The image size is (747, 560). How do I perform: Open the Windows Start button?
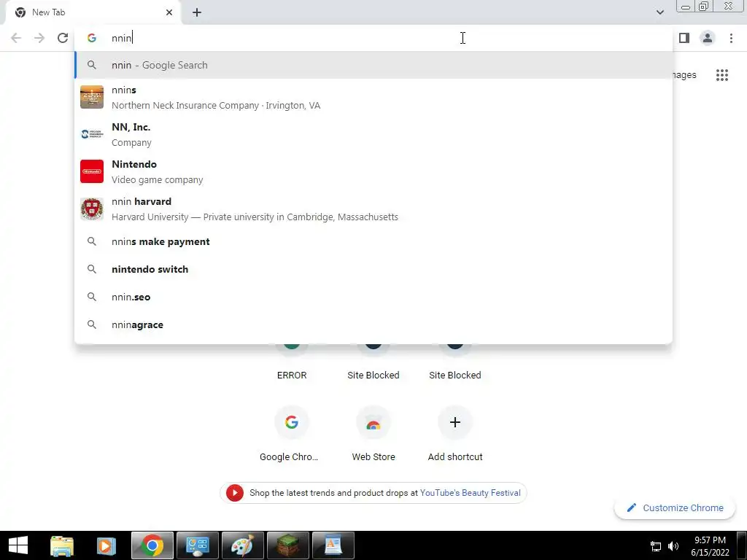pyautogui.click(x=18, y=545)
